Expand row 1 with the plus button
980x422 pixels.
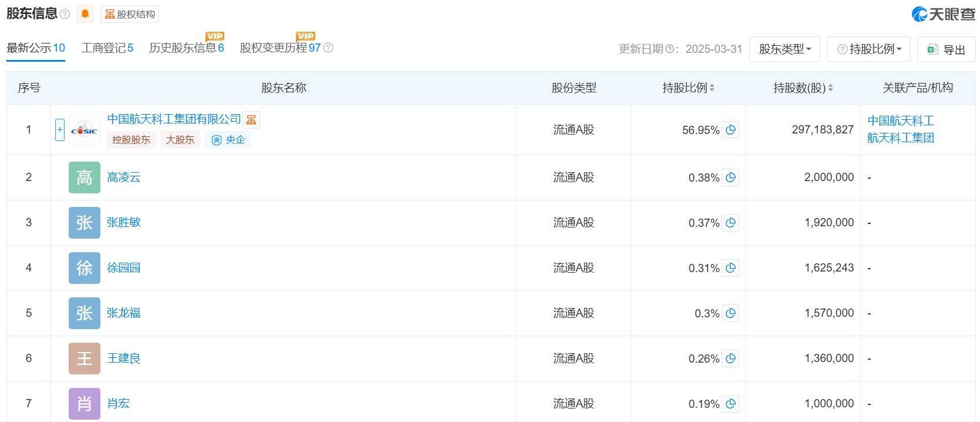tap(59, 130)
